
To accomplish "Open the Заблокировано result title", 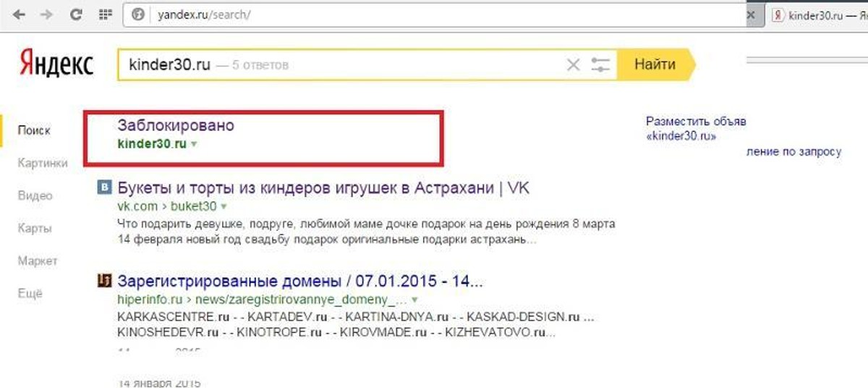I will [176, 125].
